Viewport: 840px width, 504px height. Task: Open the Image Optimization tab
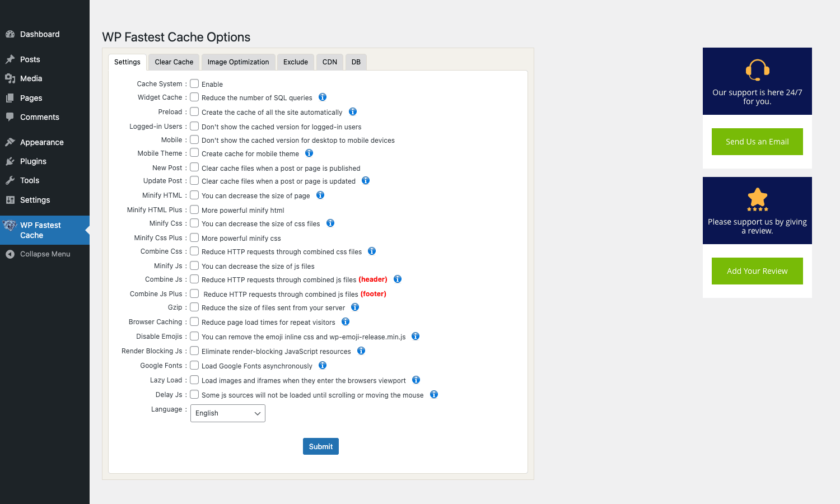point(238,62)
